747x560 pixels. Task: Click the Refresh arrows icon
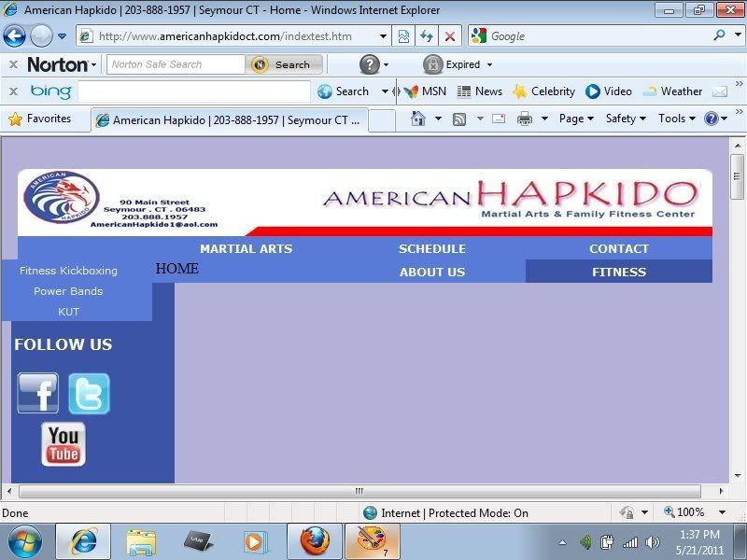(427, 36)
